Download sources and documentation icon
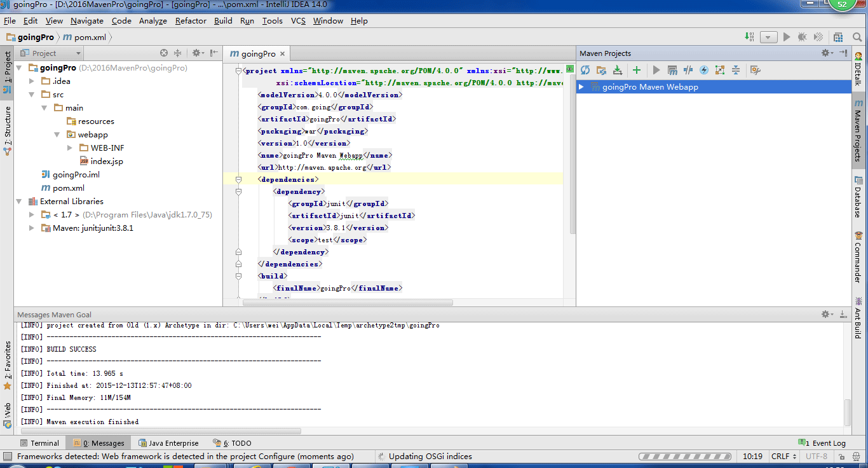The width and height of the screenshot is (868, 468). 617,70
